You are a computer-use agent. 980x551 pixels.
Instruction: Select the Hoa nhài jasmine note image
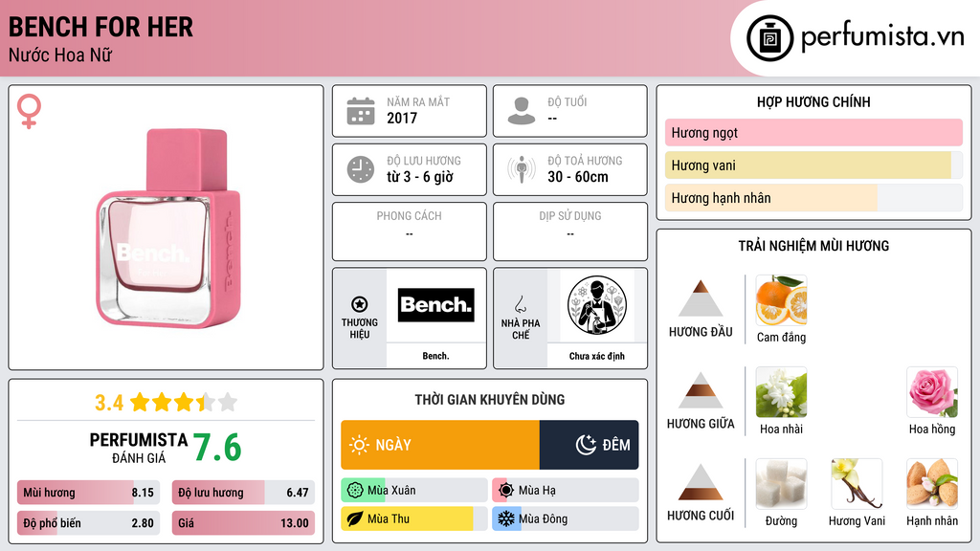click(781, 392)
